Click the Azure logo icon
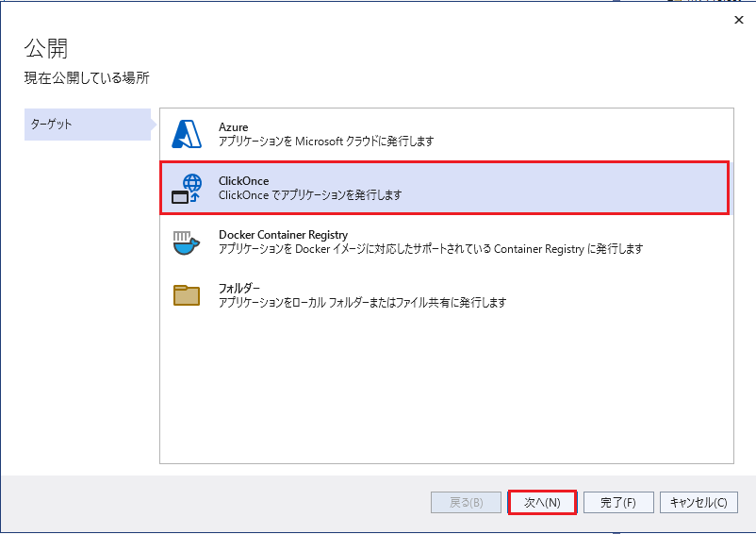Viewport: 756px width, 534px height. click(x=186, y=134)
